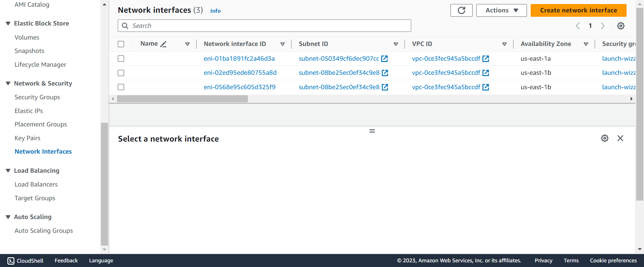Select checkbox for eni-0568e95c605d325f9
The image size is (644, 267).
[x=121, y=87]
